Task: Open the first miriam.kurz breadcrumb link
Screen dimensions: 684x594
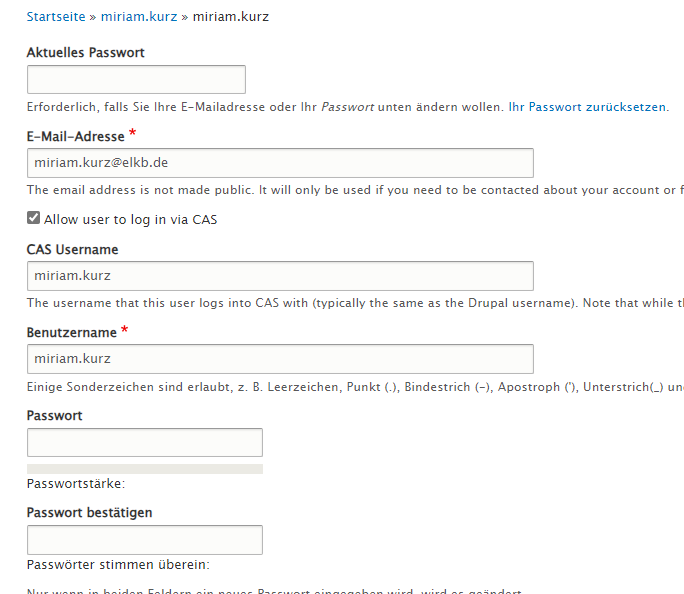Action: [139, 17]
